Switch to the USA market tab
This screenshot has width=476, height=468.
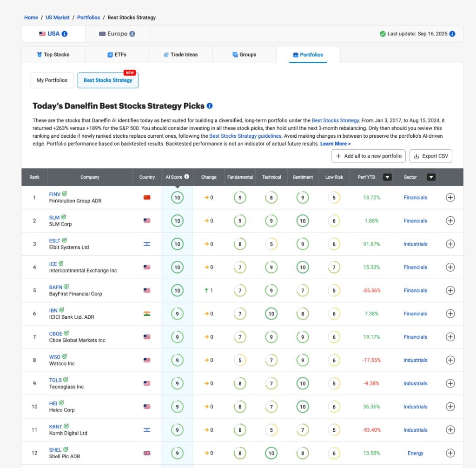[53, 34]
